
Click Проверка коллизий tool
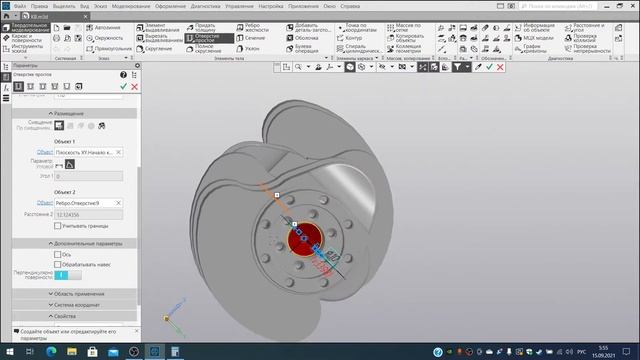tap(581, 38)
